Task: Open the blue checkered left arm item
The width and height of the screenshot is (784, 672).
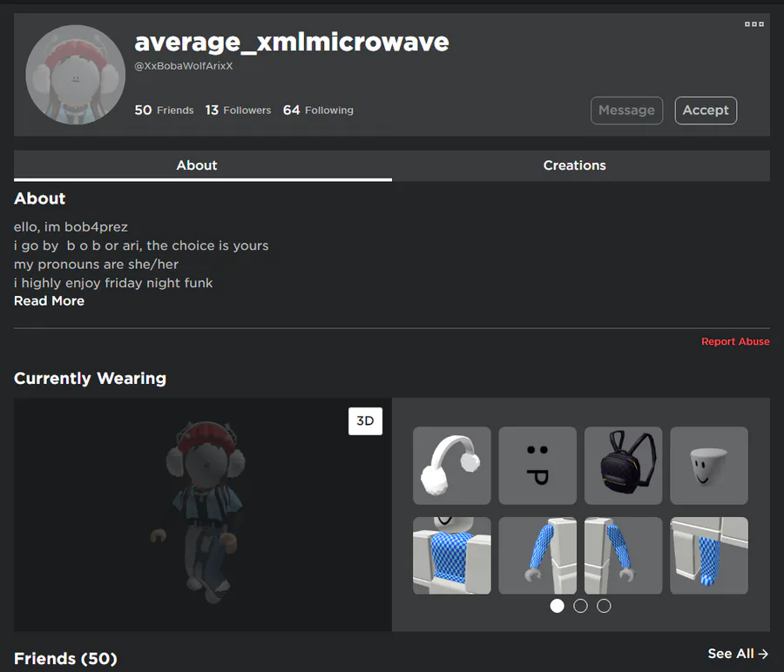Action: pyautogui.click(x=623, y=555)
